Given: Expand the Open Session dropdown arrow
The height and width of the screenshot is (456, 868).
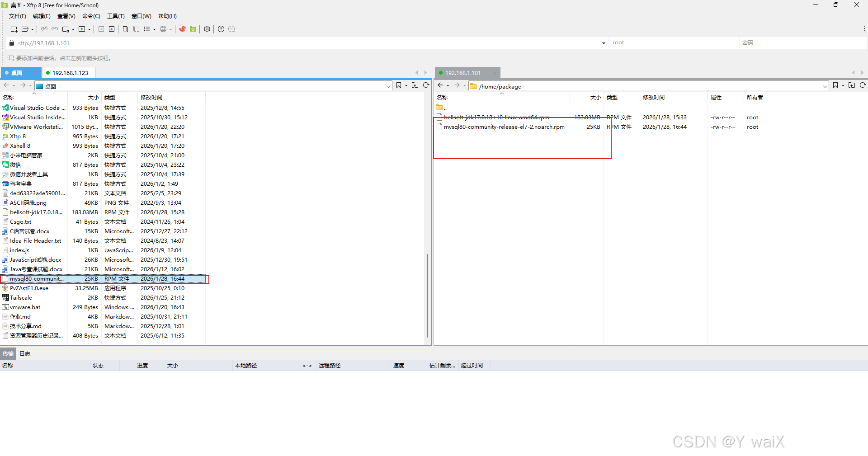Looking at the screenshot, I should pyautogui.click(x=33, y=29).
